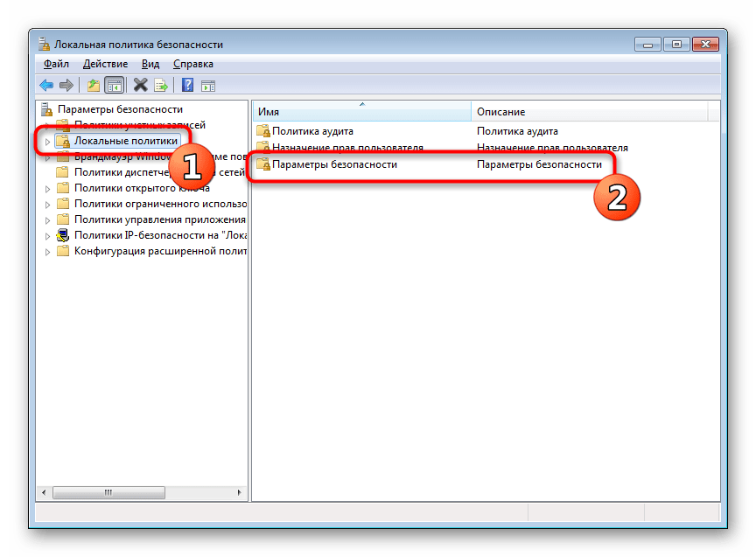This screenshot has width=756, height=557.
Task: Click the Back arrow toolbar icon
Action: tap(46, 85)
